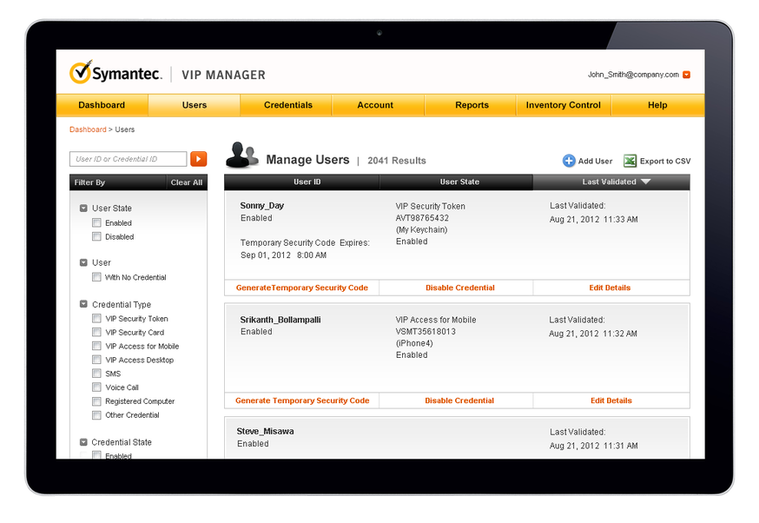Image resolution: width=759 pixels, height=523 pixels.
Task: Check the Other Credential filter
Action: click(x=97, y=415)
